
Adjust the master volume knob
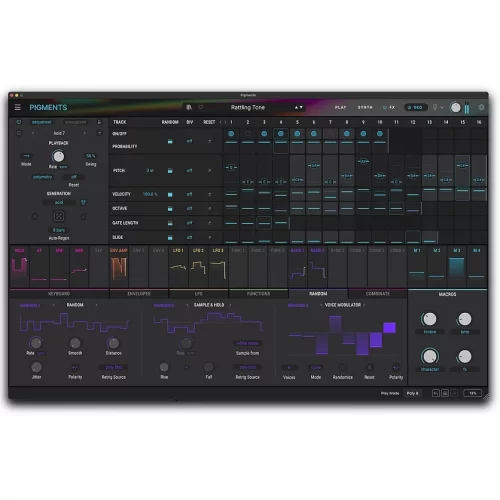coord(455,107)
